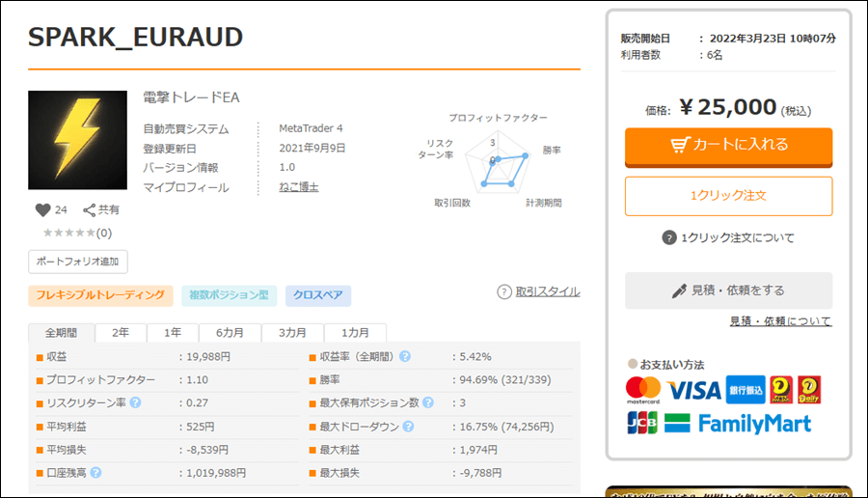
Task: Click the heart favorite icon
Action: [42, 209]
